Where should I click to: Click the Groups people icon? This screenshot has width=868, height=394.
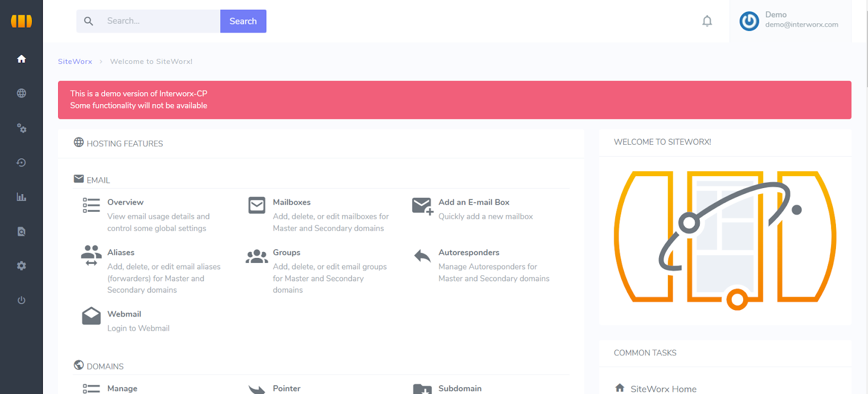click(x=257, y=256)
